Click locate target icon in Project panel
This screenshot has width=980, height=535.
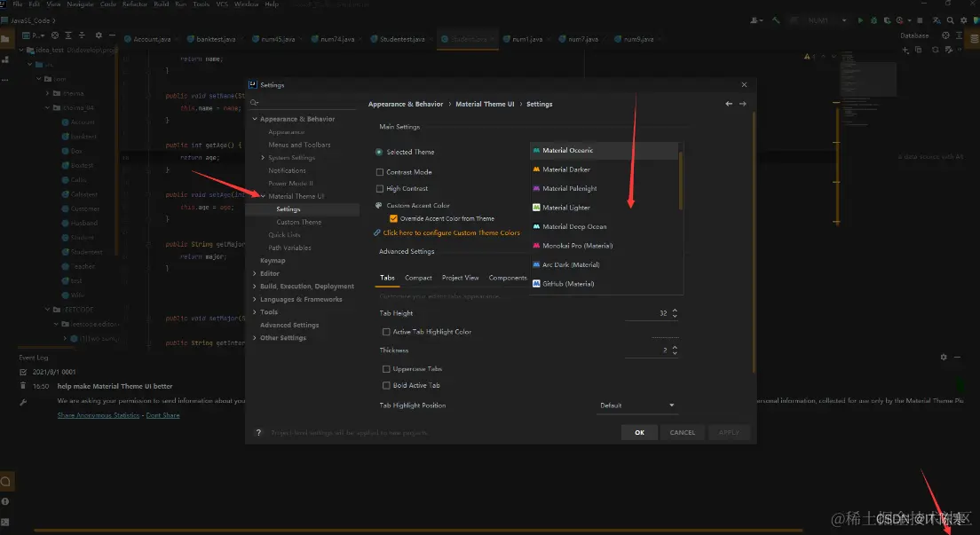pos(55,35)
